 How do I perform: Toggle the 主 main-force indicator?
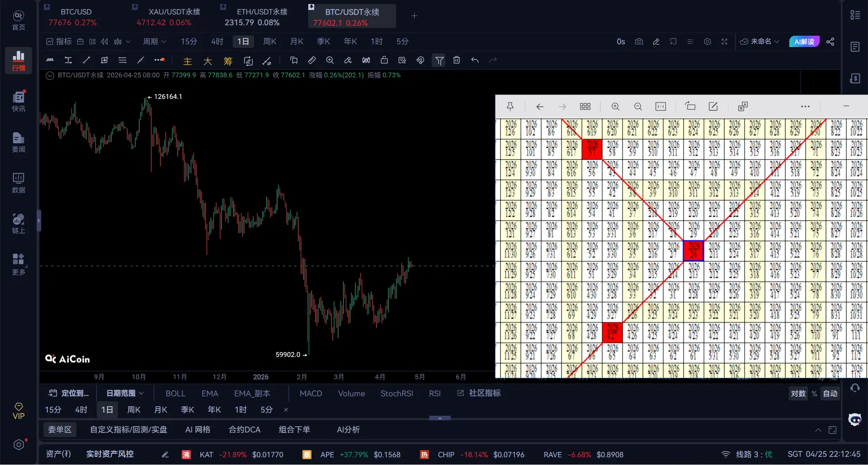tap(188, 61)
